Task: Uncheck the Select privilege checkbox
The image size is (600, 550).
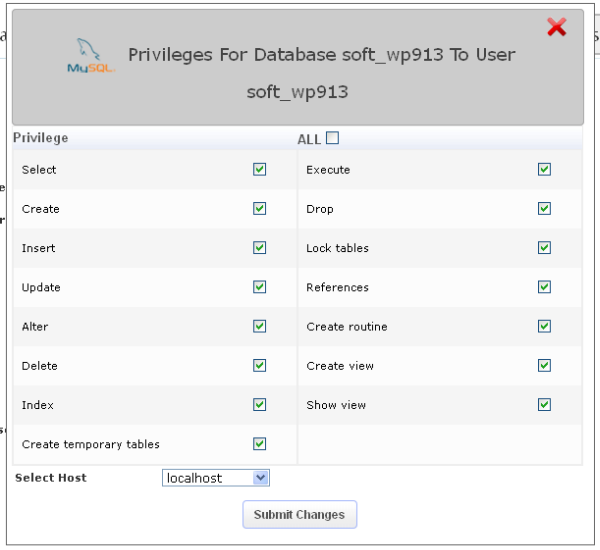Action: [x=259, y=169]
